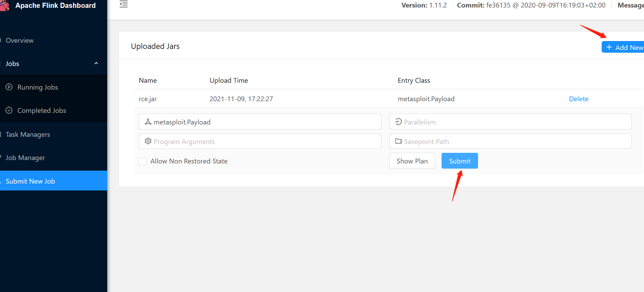The height and width of the screenshot is (292, 644).
Task: Click the Entry Class column header
Action: point(414,80)
